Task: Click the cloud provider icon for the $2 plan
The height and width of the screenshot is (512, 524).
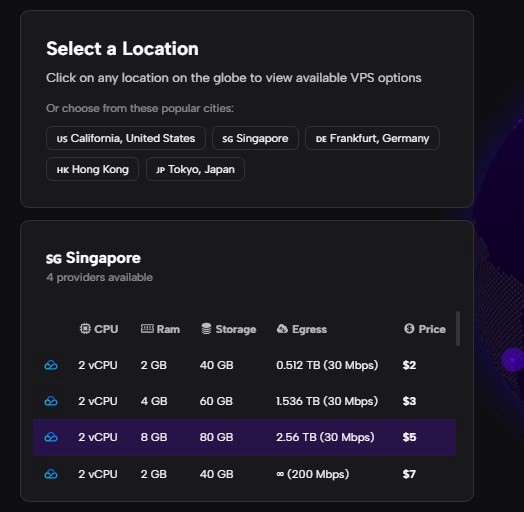Action: pyautogui.click(x=51, y=365)
